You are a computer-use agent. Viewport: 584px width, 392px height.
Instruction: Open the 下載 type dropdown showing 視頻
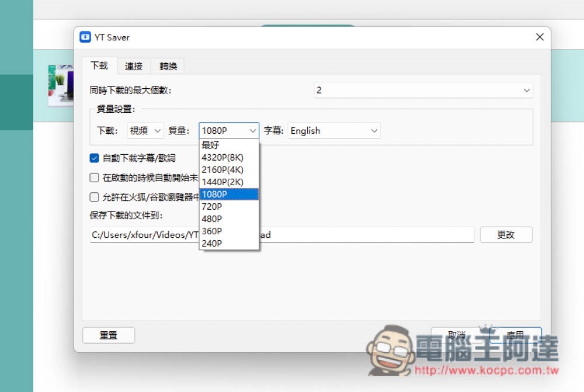click(x=145, y=131)
